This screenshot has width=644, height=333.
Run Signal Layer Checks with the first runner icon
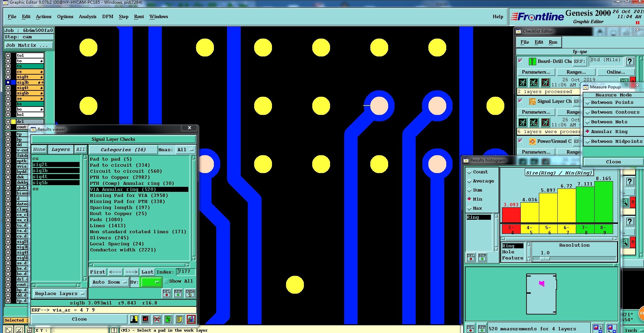(522, 122)
